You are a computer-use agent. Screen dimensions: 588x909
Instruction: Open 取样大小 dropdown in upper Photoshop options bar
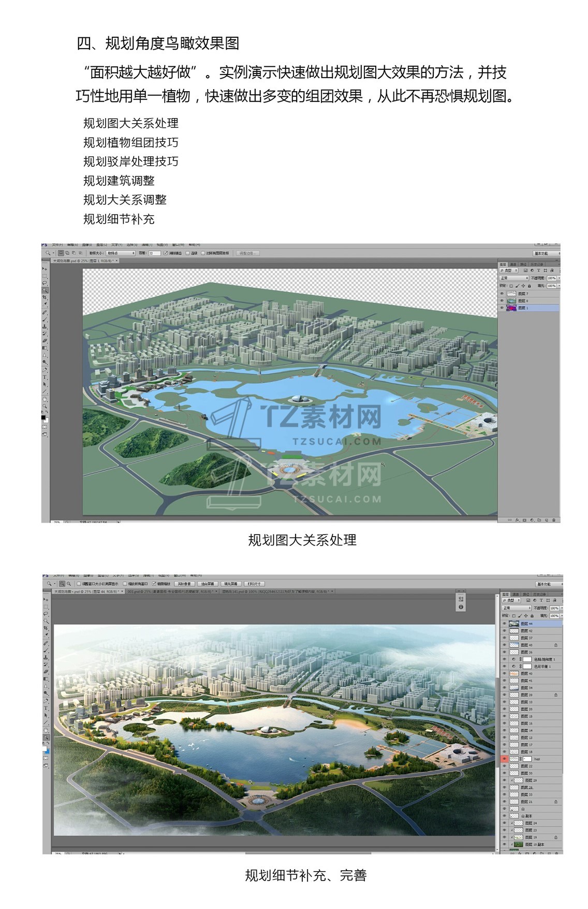[121, 253]
